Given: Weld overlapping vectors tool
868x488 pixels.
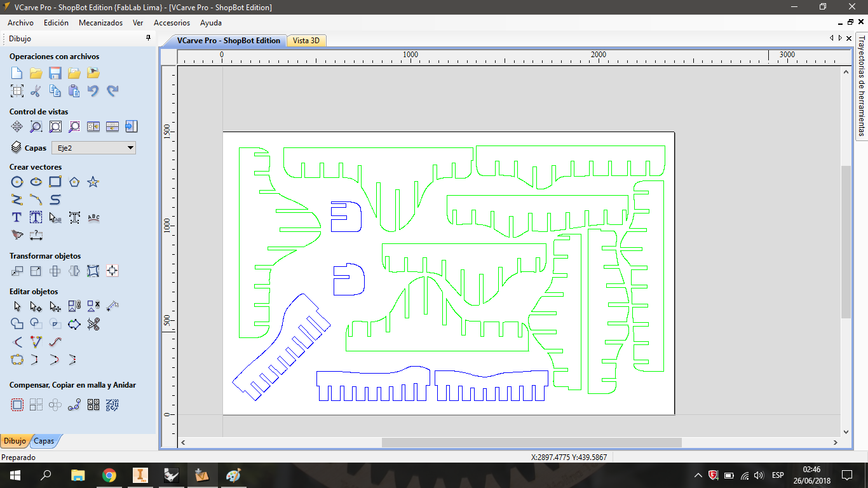Looking at the screenshot, I should click(x=17, y=324).
